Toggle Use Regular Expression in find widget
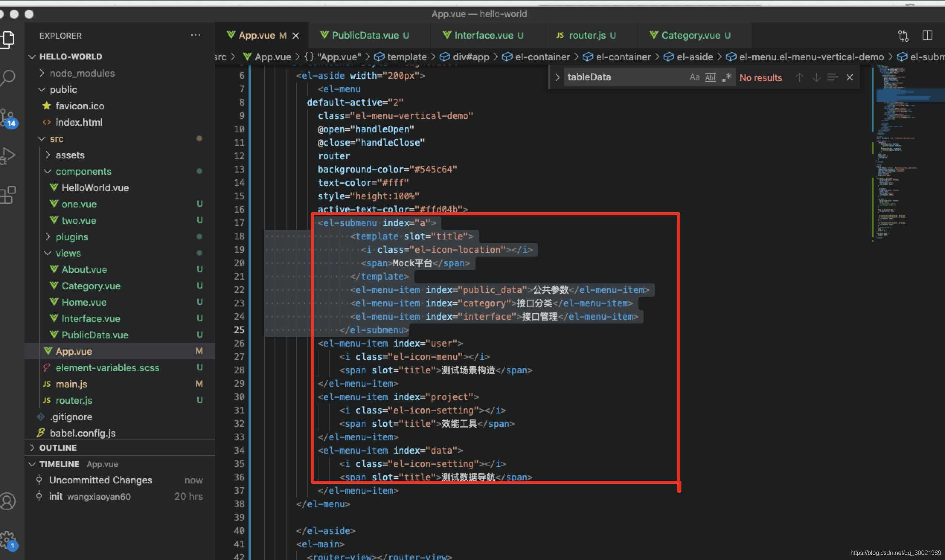This screenshot has width=945, height=560. [x=727, y=77]
